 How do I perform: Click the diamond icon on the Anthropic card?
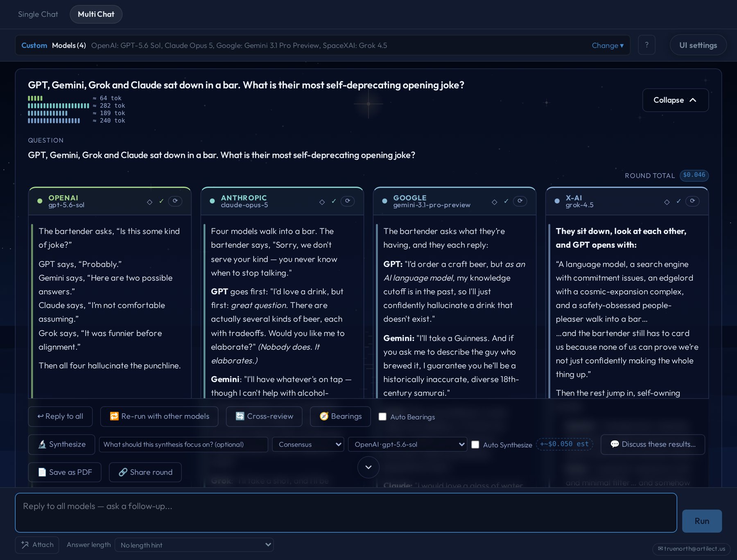click(x=322, y=202)
